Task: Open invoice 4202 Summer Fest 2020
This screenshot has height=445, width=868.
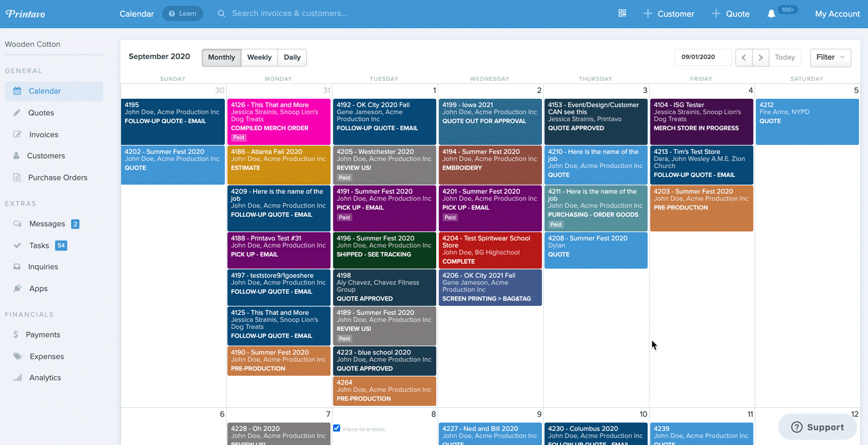Action: [173, 165]
